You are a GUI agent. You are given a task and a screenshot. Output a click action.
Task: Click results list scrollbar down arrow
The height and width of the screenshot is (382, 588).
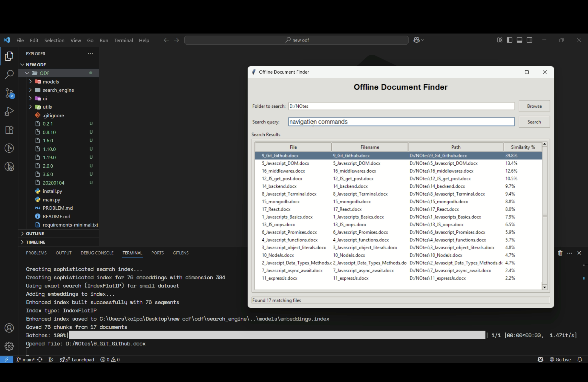click(545, 287)
